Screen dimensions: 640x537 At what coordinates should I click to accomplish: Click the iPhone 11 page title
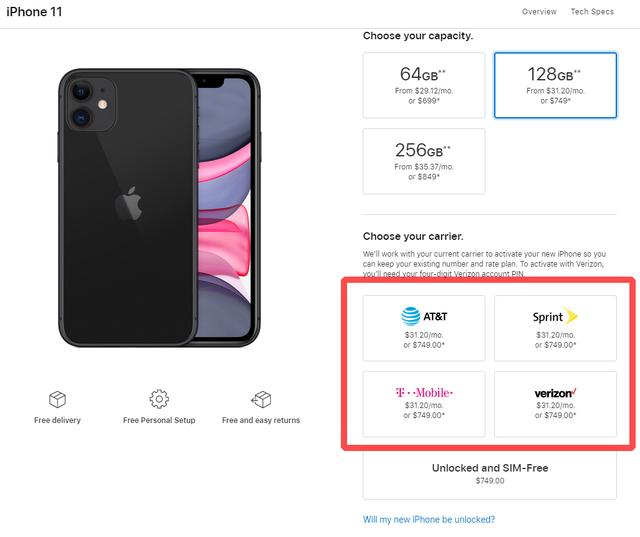coord(36,12)
